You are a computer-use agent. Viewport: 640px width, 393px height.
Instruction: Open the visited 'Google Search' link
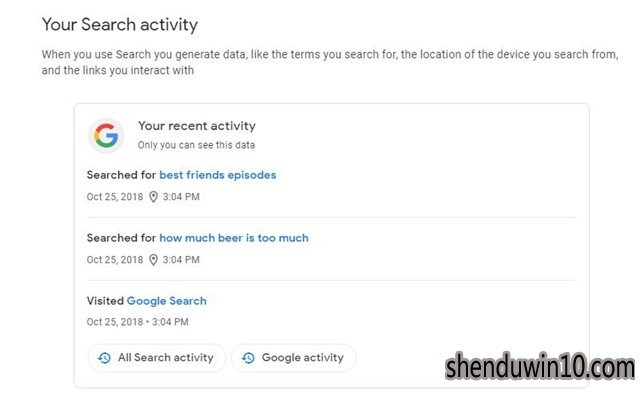click(167, 301)
